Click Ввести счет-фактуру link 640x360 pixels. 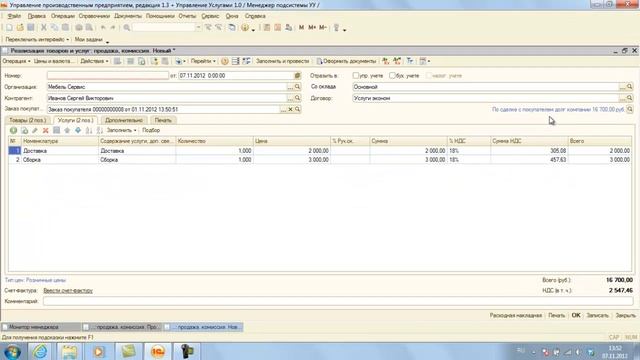pos(68,291)
